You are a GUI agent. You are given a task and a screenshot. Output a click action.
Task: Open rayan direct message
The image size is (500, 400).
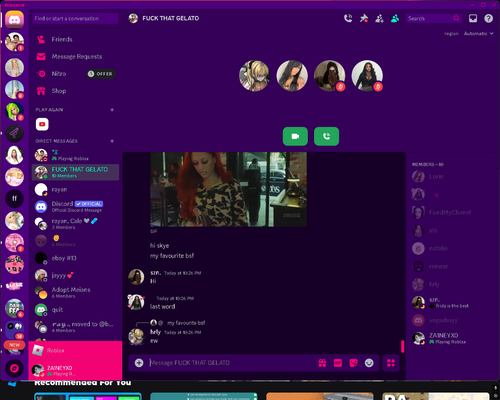(75, 189)
